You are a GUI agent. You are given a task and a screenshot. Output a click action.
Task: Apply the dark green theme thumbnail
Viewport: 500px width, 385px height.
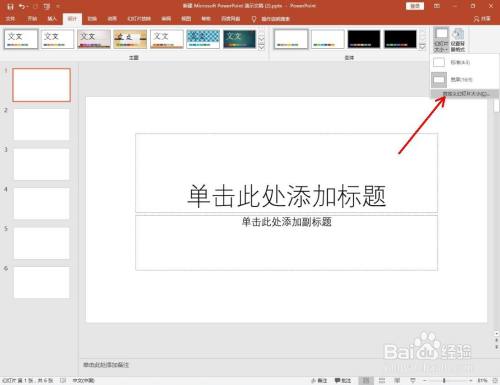pos(239,39)
